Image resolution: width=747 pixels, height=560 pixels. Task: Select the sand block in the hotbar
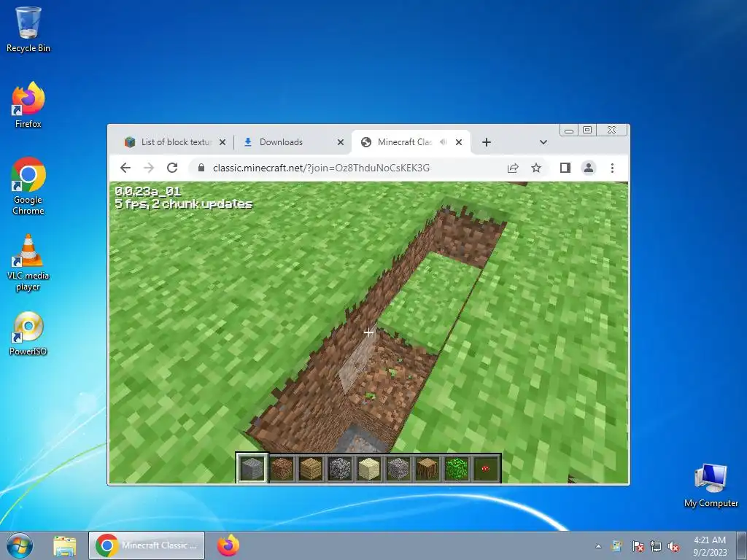(x=369, y=468)
